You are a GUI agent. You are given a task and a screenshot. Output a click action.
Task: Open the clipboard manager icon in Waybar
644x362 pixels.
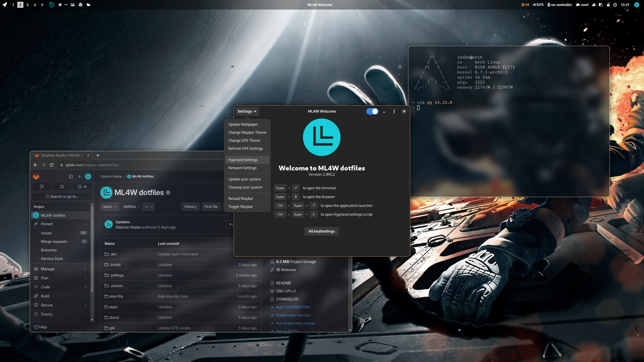click(x=601, y=5)
